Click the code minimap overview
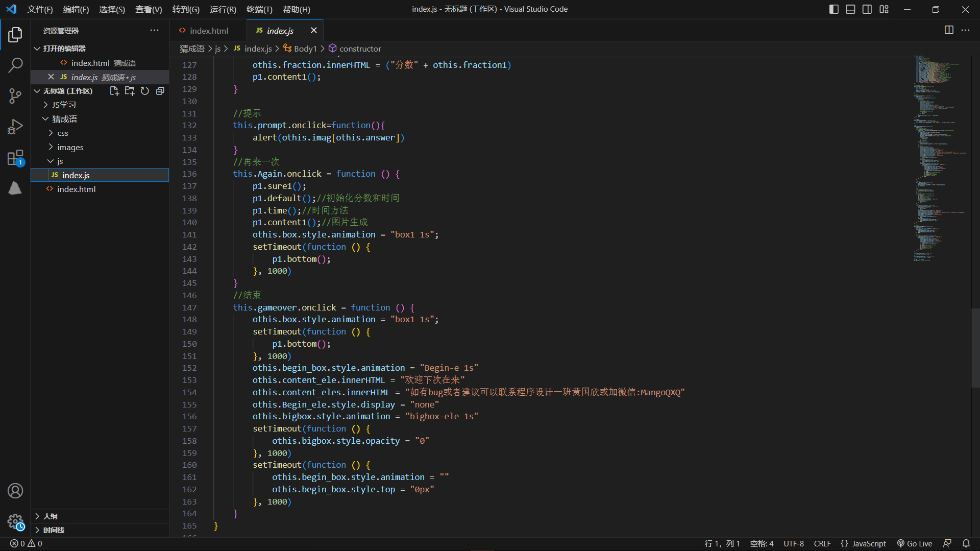The image size is (980, 551). click(941, 158)
